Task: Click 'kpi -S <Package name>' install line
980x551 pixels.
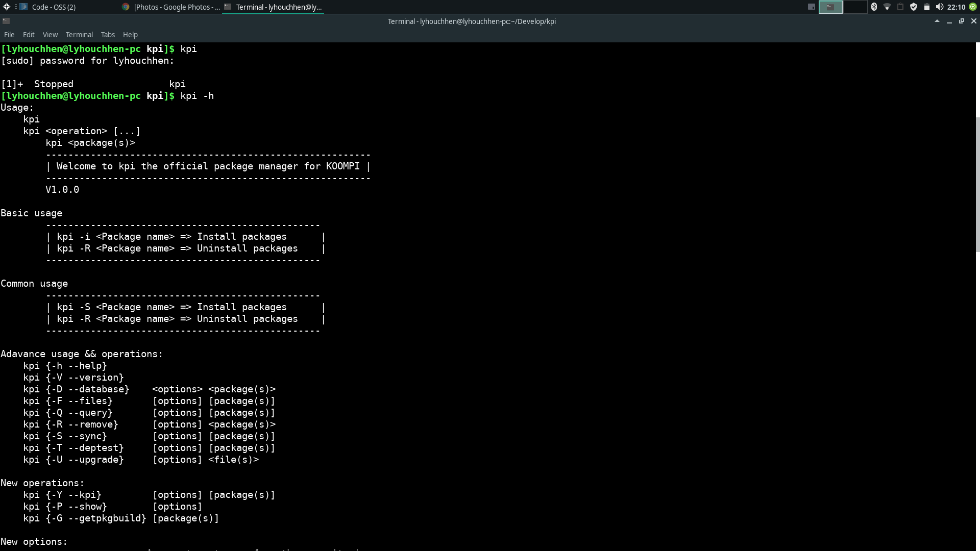Action: click(x=171, y=307)
